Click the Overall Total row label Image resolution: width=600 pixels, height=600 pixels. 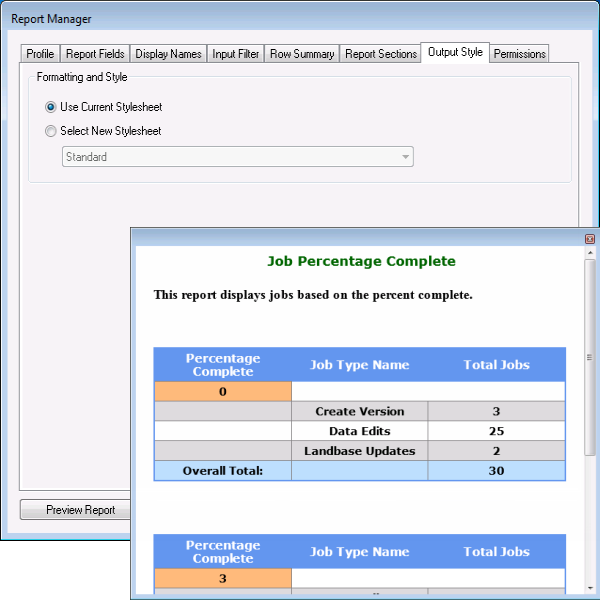pyautogui.click(x=222, y=471)
